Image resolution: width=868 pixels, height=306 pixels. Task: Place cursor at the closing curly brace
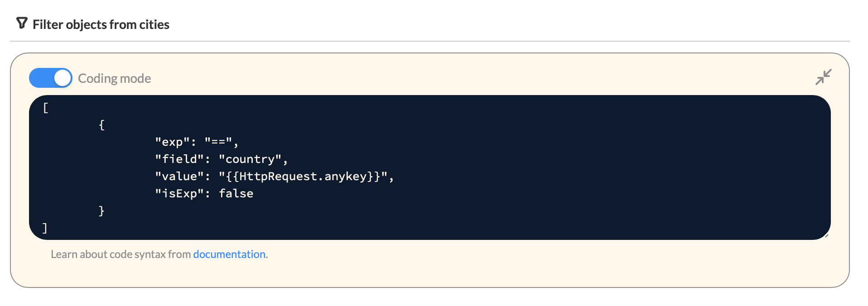(101, 211)
